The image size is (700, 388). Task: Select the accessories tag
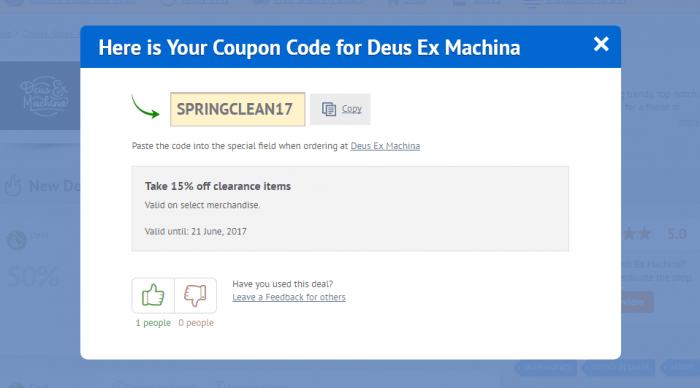[x=546, y=367]
